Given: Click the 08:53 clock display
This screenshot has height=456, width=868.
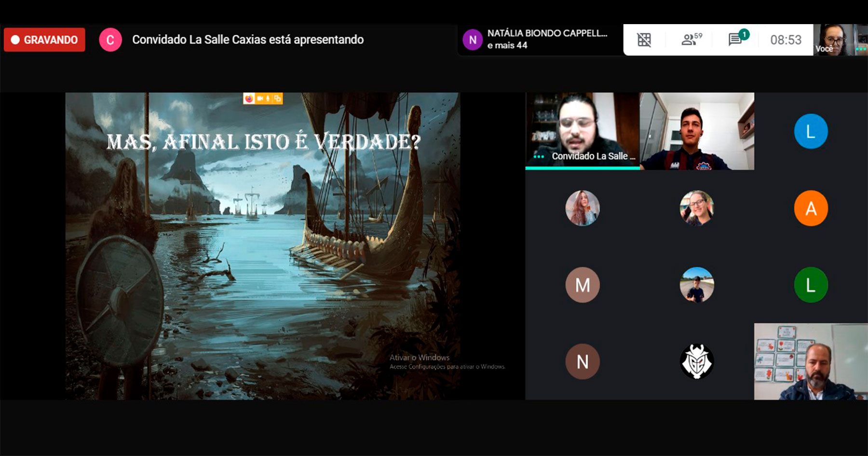Looking at the screenshot, I should click(x=786, y=40).
